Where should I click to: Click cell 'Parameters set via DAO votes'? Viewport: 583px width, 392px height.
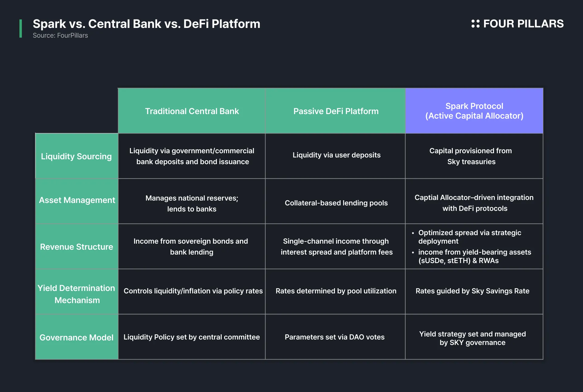336,337
